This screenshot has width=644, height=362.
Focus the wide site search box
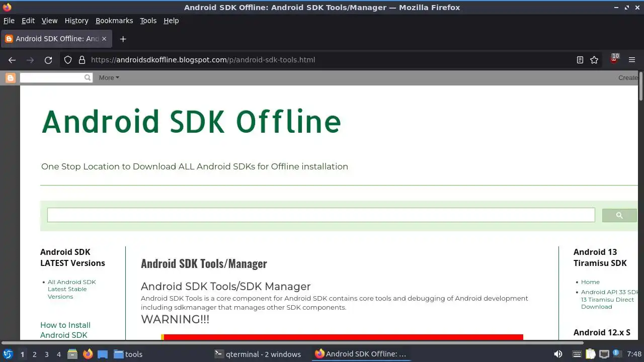[321, 215]
